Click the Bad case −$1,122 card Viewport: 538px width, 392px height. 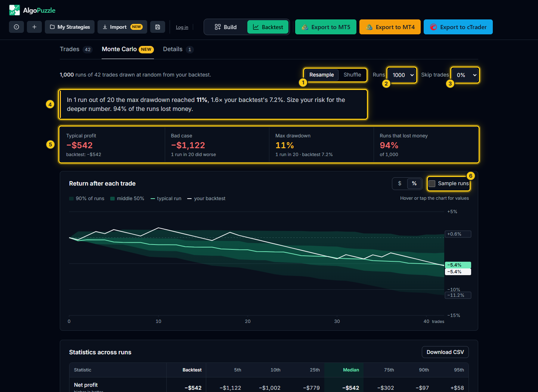[x=217, y=145]
